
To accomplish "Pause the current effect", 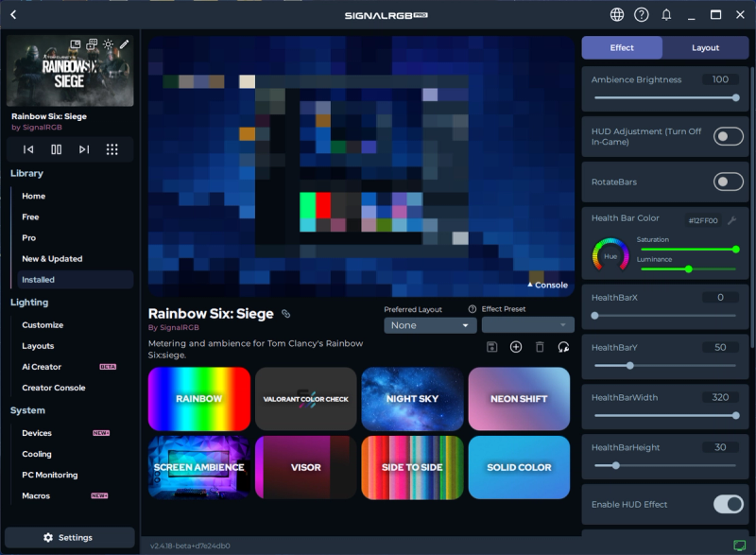I will (57, 149).
